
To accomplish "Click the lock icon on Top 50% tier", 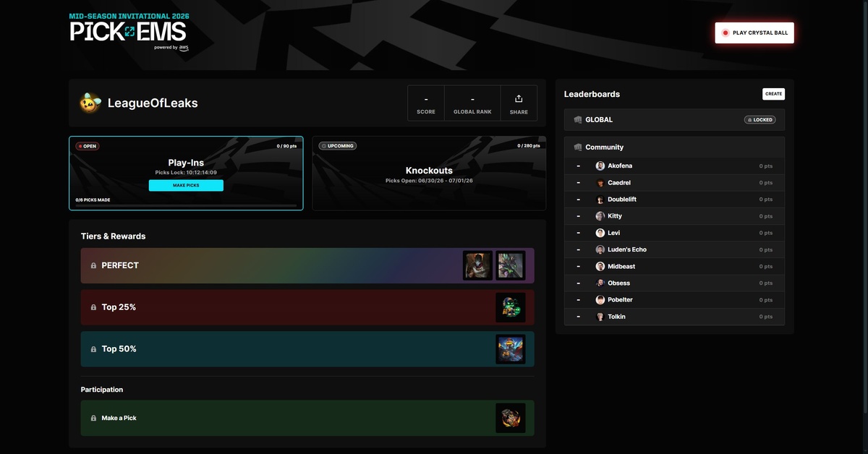I will point(93,349).
